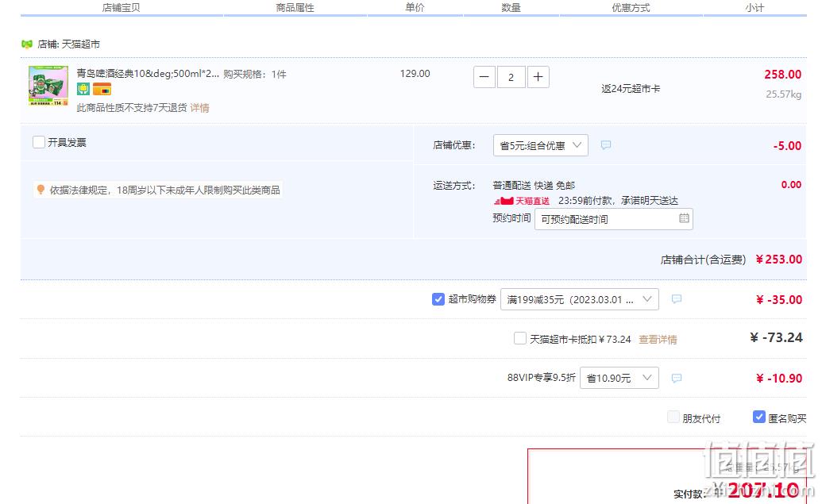822x504 pixels.
Task: Check the 朋友代付 checkbox
Action: coord(673,417)
